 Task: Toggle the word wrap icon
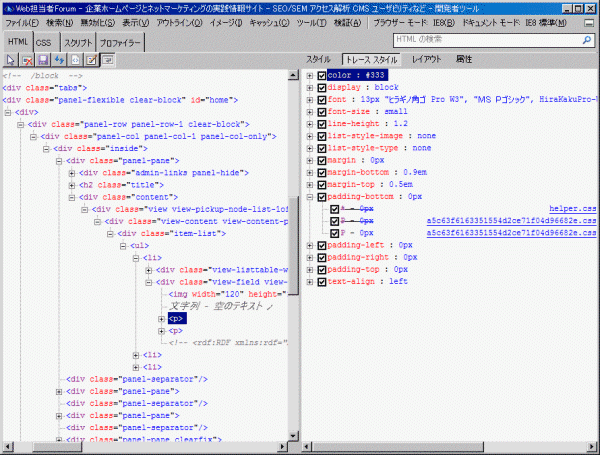[108, 60]
